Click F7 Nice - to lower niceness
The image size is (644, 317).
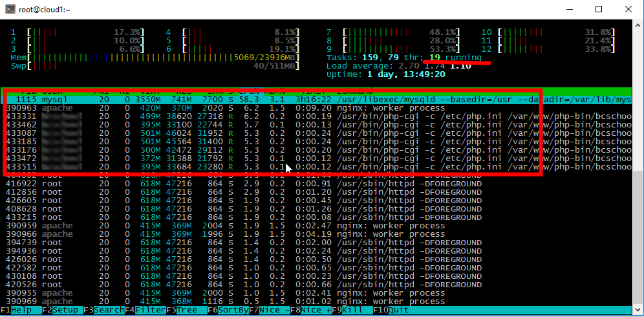[x=270, y=310]
